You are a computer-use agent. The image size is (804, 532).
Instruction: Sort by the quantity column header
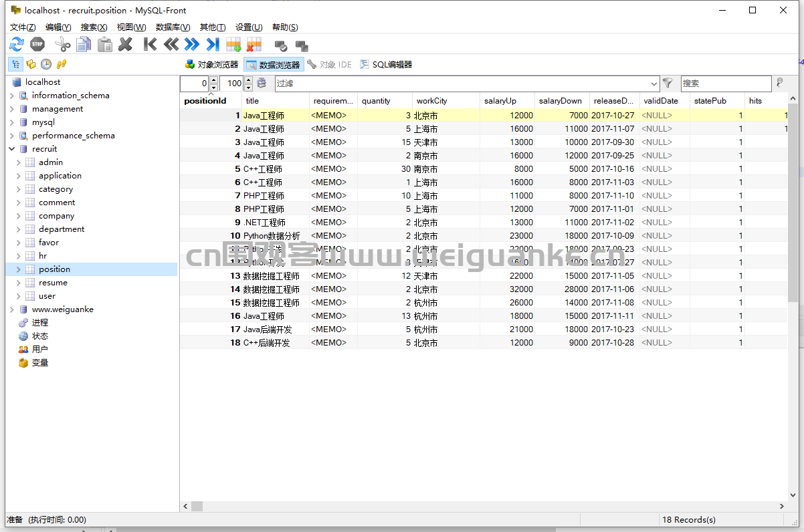click(385, 101)
